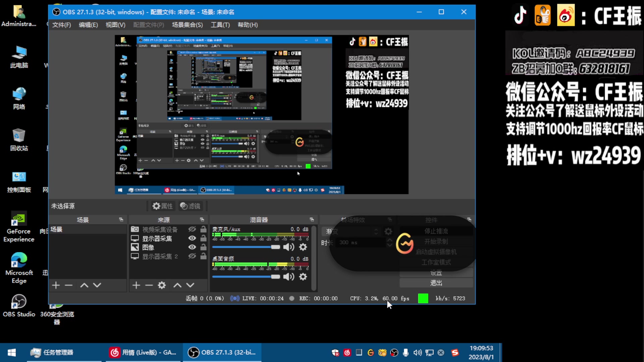Adjust the 麦克风/Aux volume slider
This screenshot has width=644, height=362.
coord(246,247)
